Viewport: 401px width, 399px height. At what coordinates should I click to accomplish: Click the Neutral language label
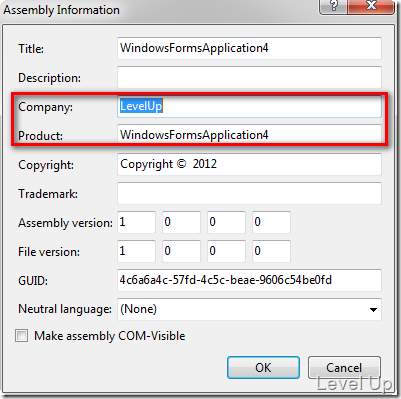click(x=65, y=309)
